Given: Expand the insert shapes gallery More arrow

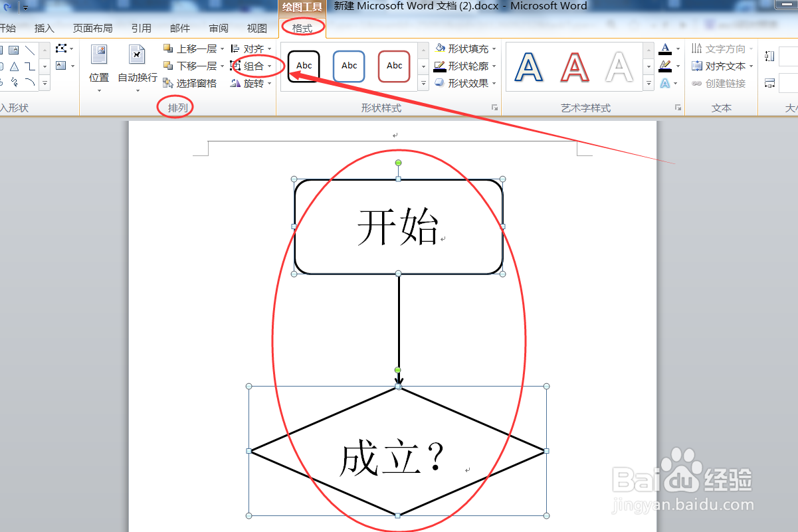Looking at the screenshot, I should 45,83.
